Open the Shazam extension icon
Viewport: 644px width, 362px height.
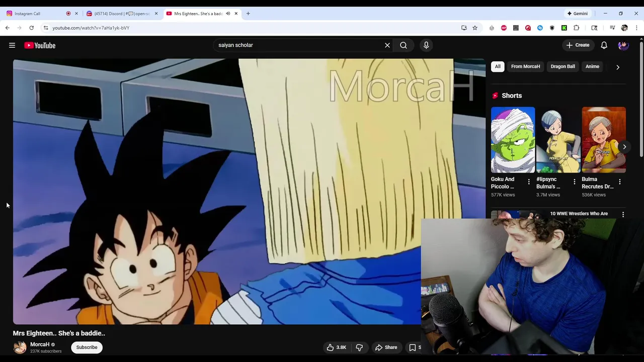pos(540,28)
